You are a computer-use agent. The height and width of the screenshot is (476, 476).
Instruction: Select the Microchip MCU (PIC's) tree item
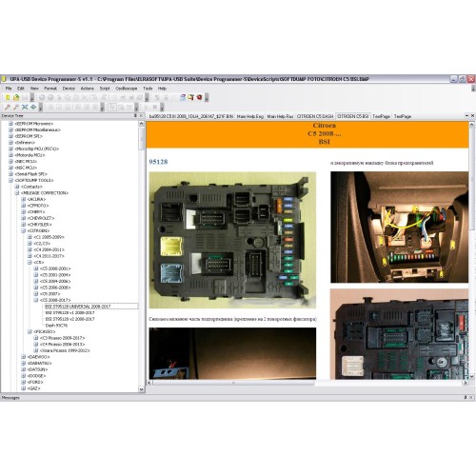pyautogui.click(x=36, y=149)
